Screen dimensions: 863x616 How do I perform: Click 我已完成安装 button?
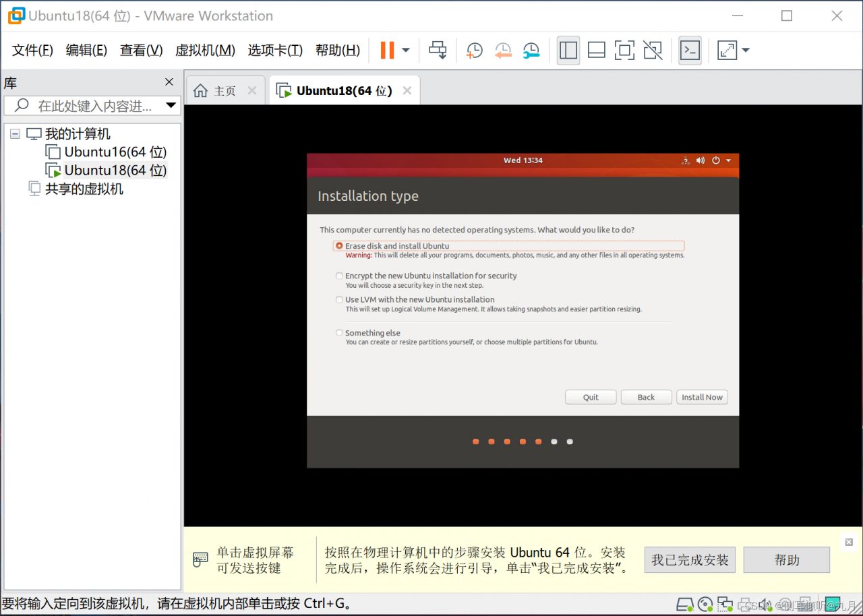(690, 560)
